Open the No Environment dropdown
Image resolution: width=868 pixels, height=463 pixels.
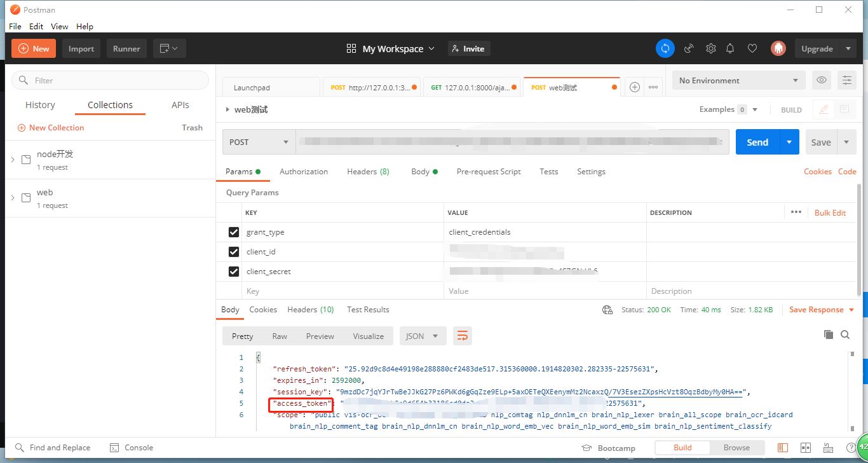tap(739, 80)
